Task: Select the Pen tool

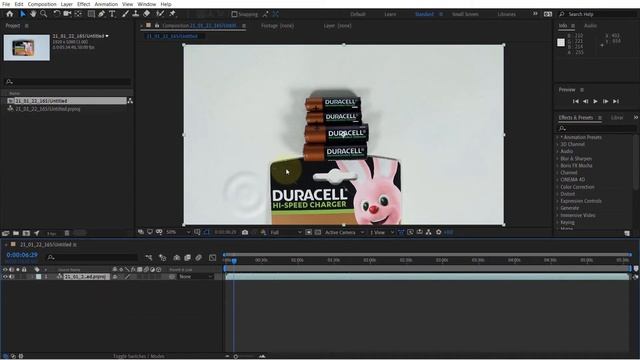Action: (x=101, y=14)
